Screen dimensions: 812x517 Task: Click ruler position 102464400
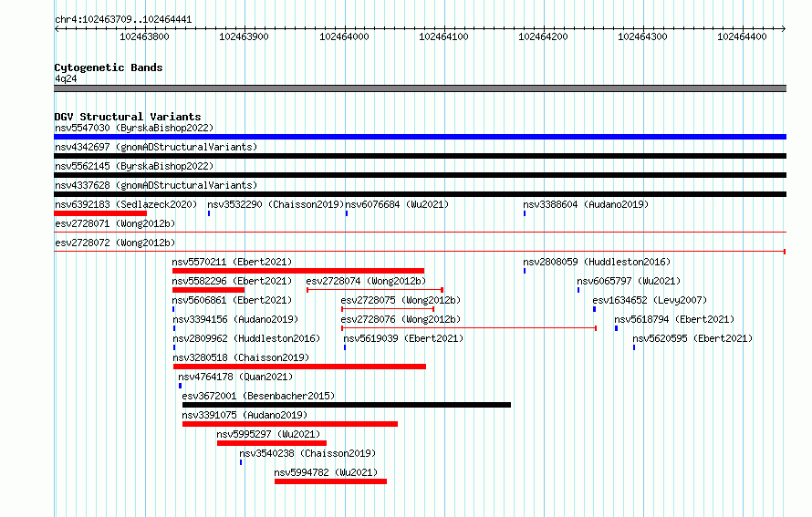coord(742,36)
